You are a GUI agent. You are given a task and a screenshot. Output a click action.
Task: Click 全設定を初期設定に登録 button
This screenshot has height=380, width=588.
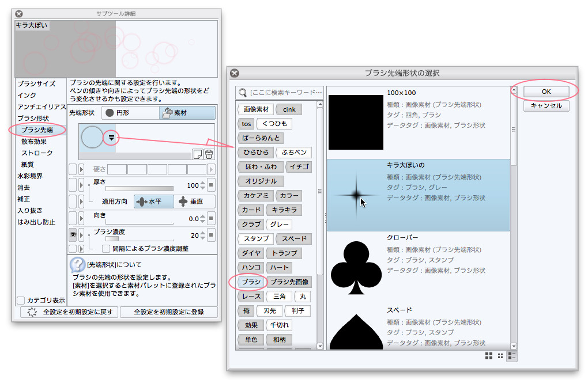pos(169,312)
